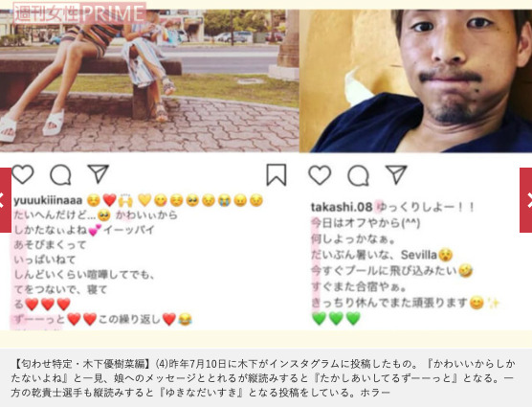Image resolution: width=532 pixels, height=407 pixels.
Task: Click the three red hearts after る
Action: 48,305
